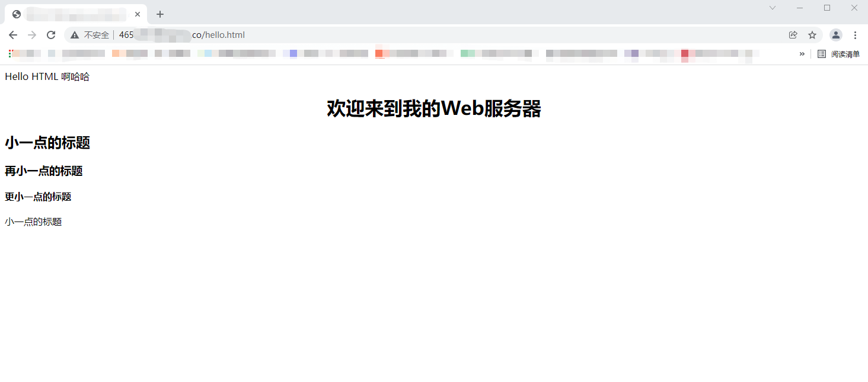868x382 pixels.
Task: Open Chrome's three-dot menu
Action: 855,35
